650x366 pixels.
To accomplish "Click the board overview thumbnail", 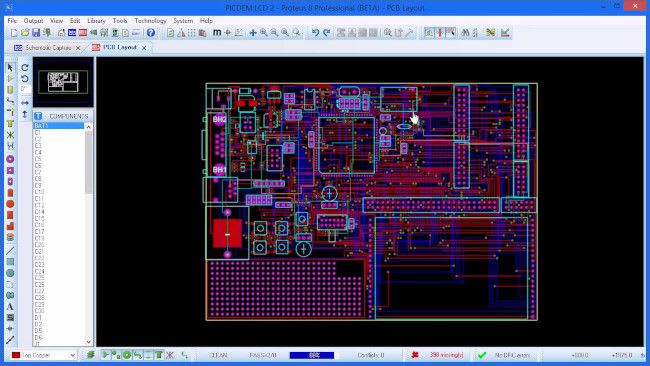I will click(x=63, y=82).
